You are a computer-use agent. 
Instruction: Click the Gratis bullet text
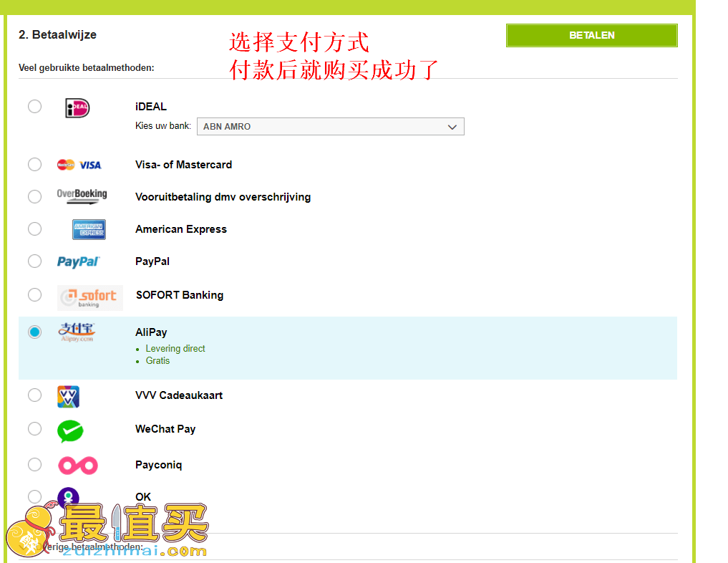point(157,360)
